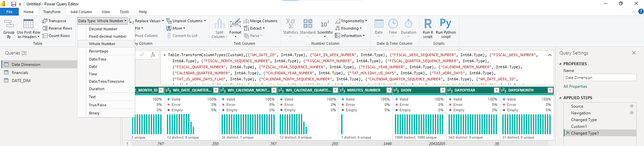644x146 pixels.
Task: Click the data type icon of MINUTES_NUMBER column
Action: [x=342, y=90]
